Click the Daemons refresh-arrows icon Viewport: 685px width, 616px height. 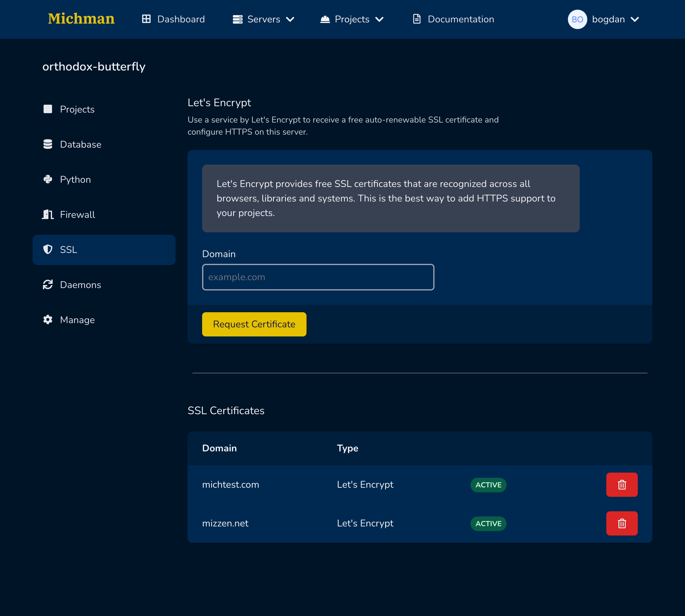48,285
